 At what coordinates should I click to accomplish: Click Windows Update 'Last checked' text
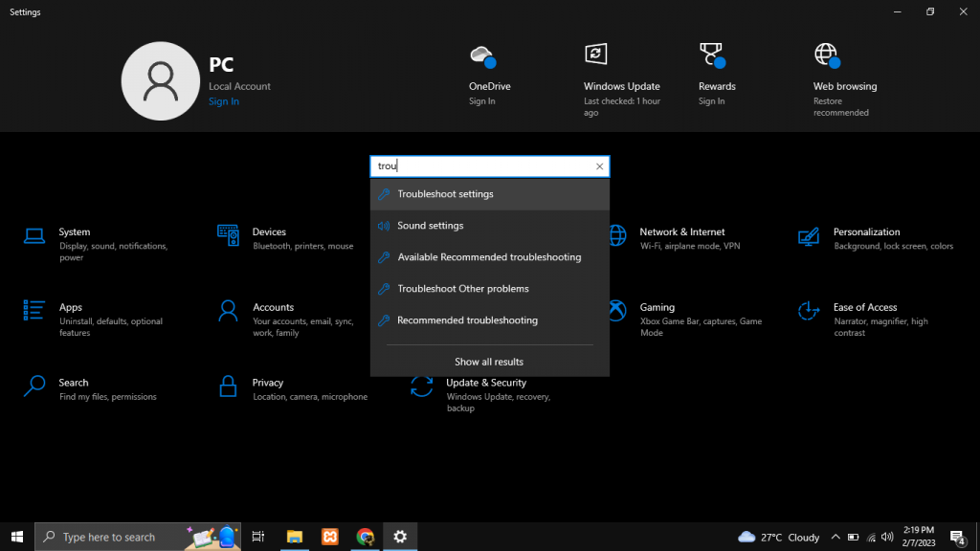622,107
